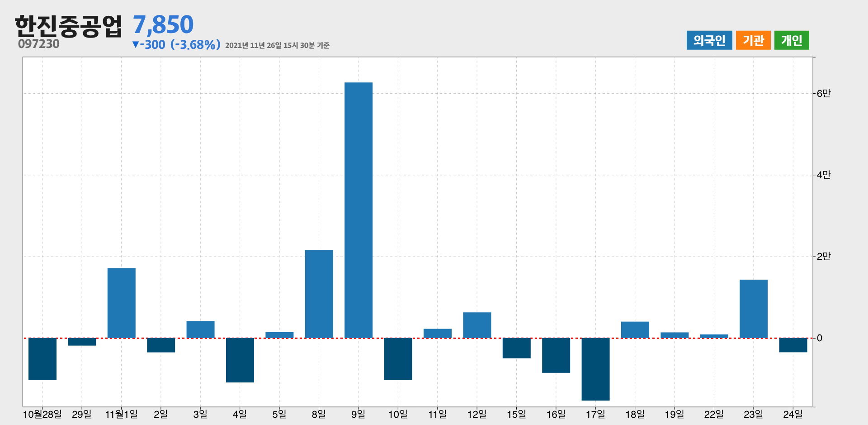The width and height of the screenshot is (868, 425).
Task: Click the tallest bar for 9일
Action: coord(359,210)
